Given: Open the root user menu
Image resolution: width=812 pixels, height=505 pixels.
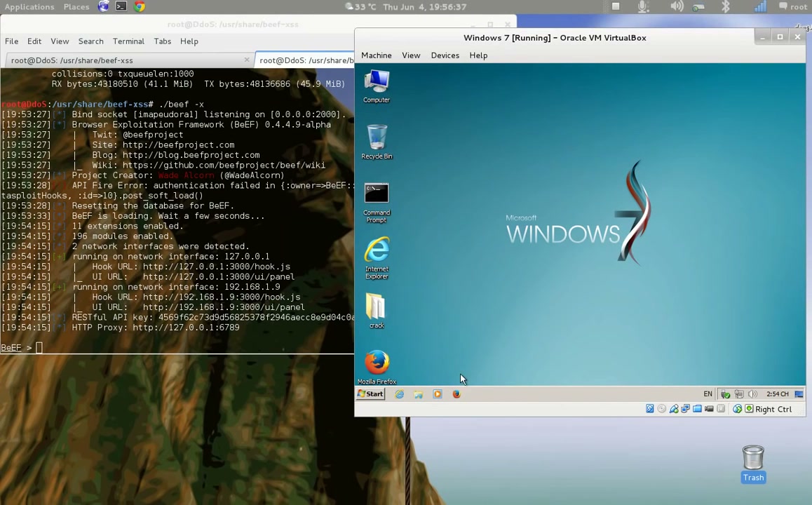Looking at the screenshot, I should (793, 7).
